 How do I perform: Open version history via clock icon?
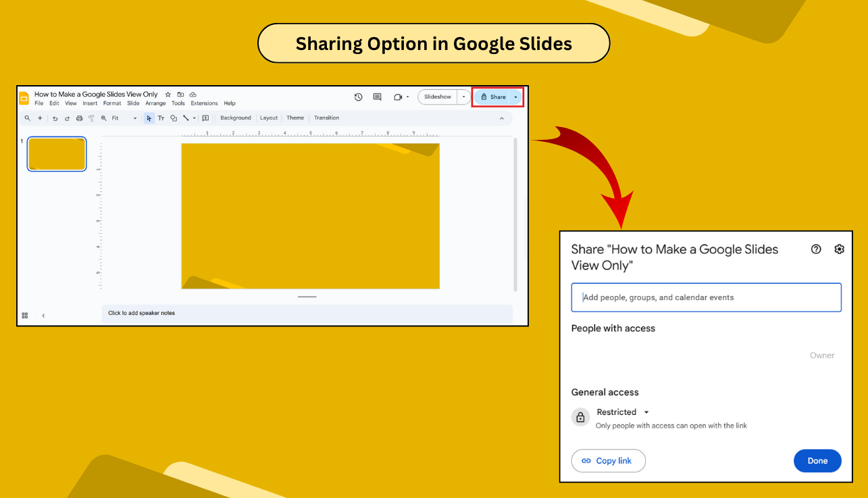[x=358, y=97]
